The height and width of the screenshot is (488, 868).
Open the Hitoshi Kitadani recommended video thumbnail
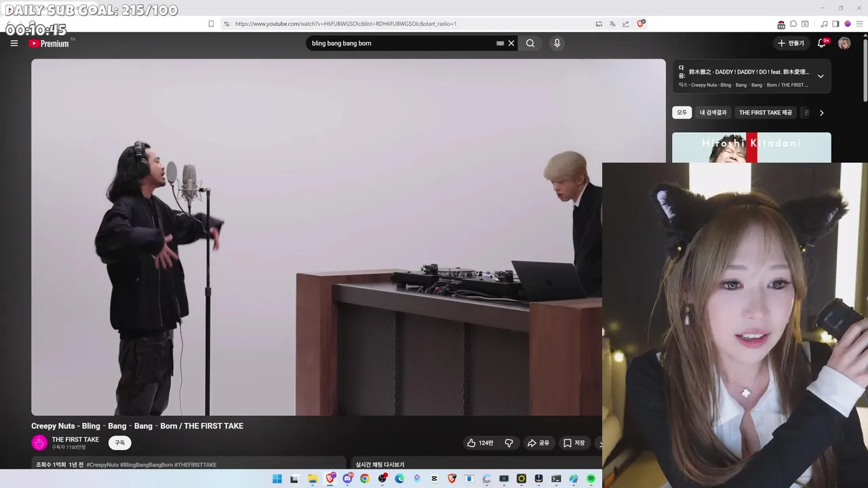pyautogui.click(x=751, y=148)
